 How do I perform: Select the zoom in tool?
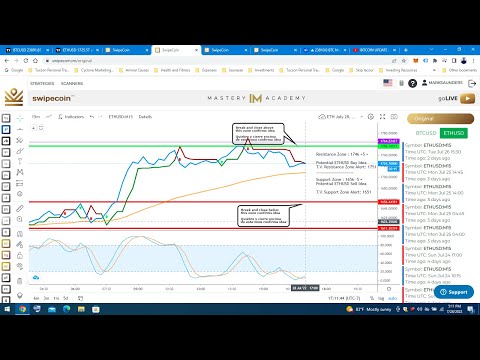coord(20,219)
